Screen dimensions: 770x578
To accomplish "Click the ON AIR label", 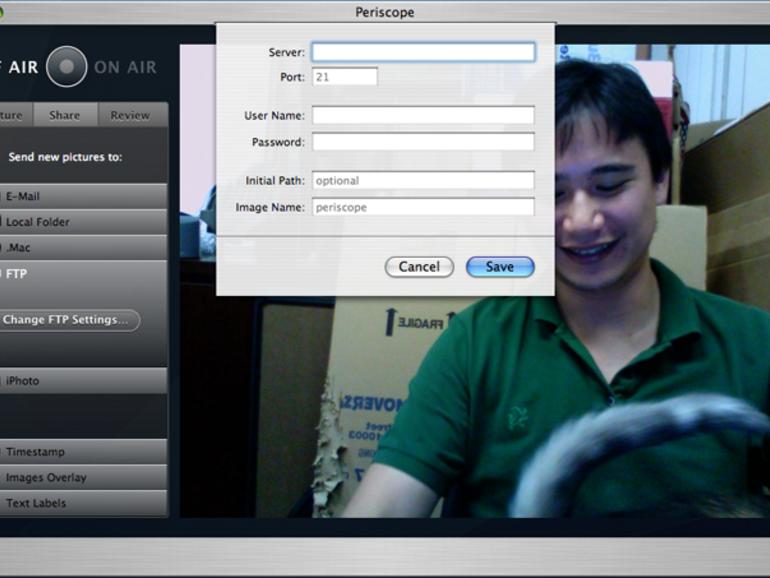I will (x=125, y=67).
